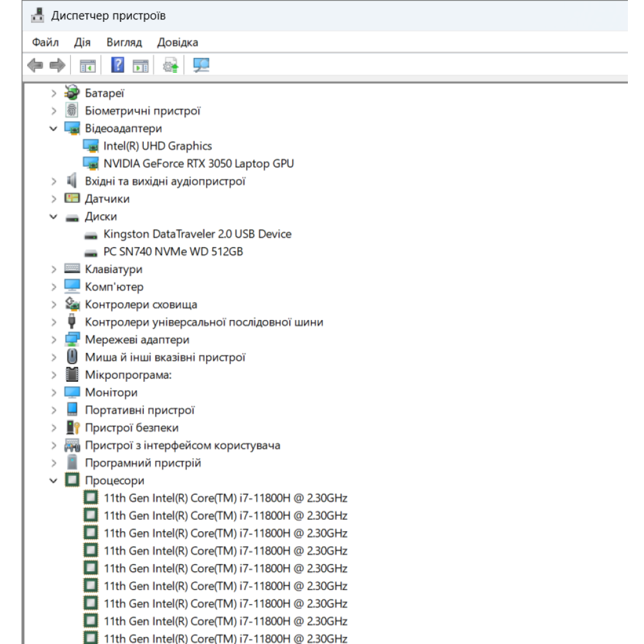Select the NVIDIA GeForce RTX 3050 Laptop GPU icon
This screenshot has height=644, width=644.
(91, 164)
